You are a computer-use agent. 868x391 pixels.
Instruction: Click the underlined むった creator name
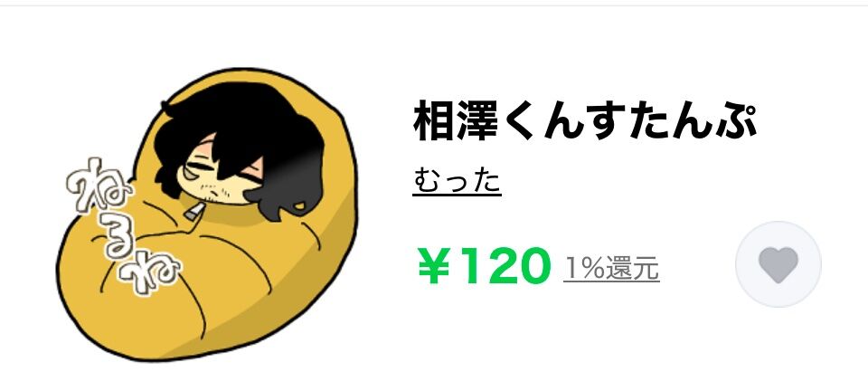[457, 181]
